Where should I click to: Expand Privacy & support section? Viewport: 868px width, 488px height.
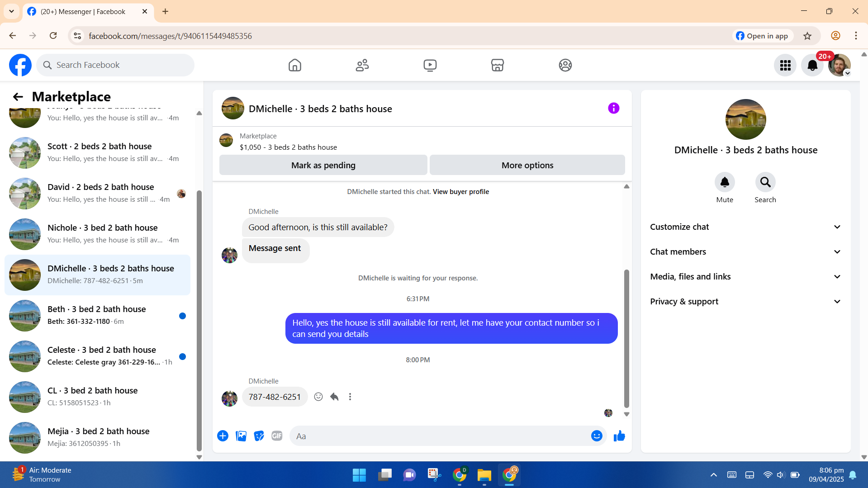[x=746, y=302]
